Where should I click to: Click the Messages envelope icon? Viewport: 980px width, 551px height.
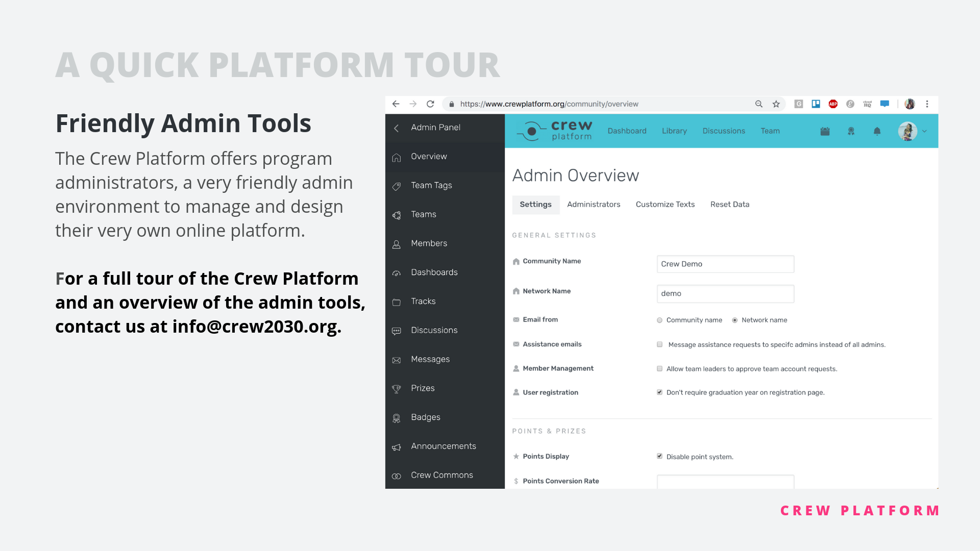[x=397, y=361]
